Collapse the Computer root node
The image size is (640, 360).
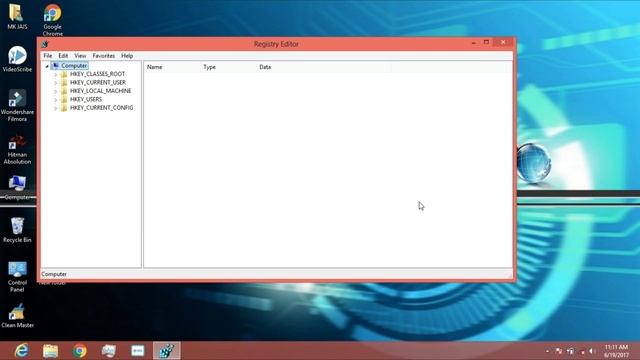coord(47,66)
